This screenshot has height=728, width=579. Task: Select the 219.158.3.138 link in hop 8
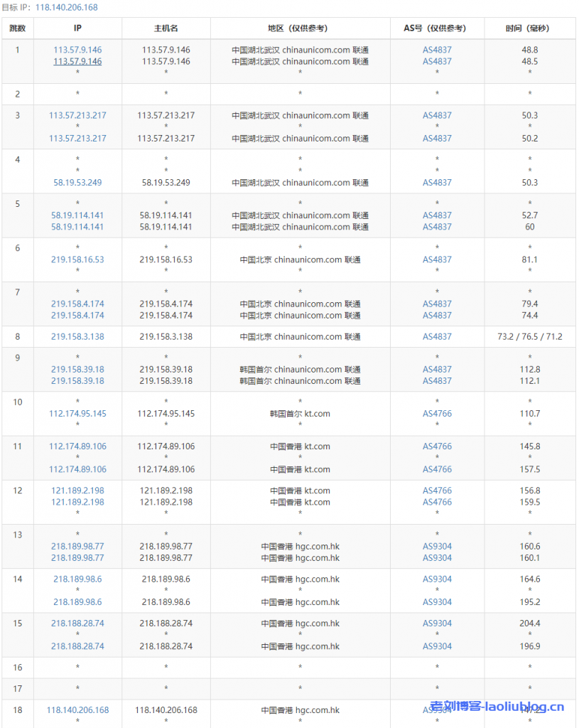tap(77, 336)
